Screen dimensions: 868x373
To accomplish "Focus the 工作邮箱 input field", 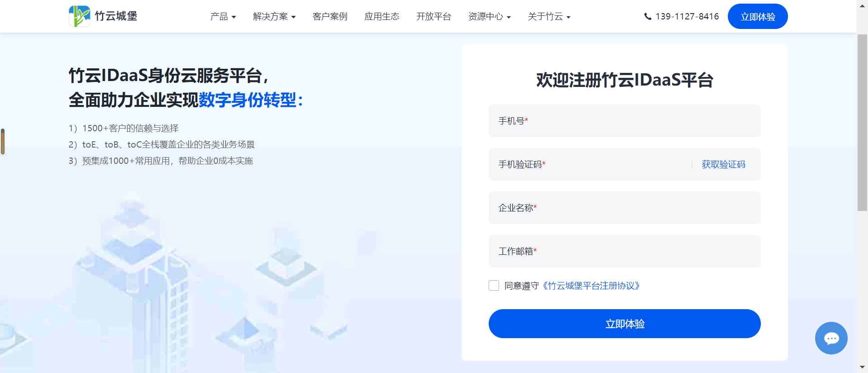I will point(624,251).
